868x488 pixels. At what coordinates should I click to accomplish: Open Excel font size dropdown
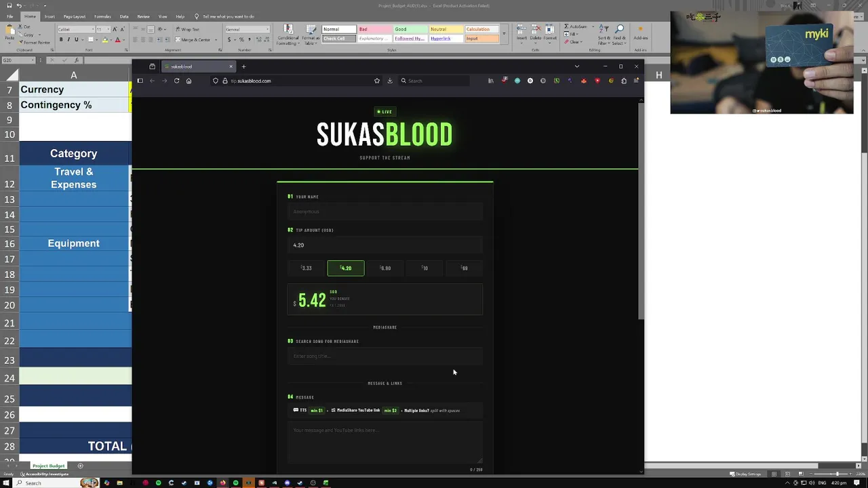pyautogui.click(x=108, y=29)
